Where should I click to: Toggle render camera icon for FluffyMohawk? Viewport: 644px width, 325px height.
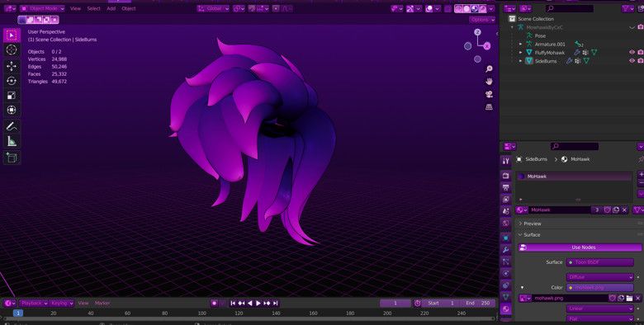coord(641,53)
